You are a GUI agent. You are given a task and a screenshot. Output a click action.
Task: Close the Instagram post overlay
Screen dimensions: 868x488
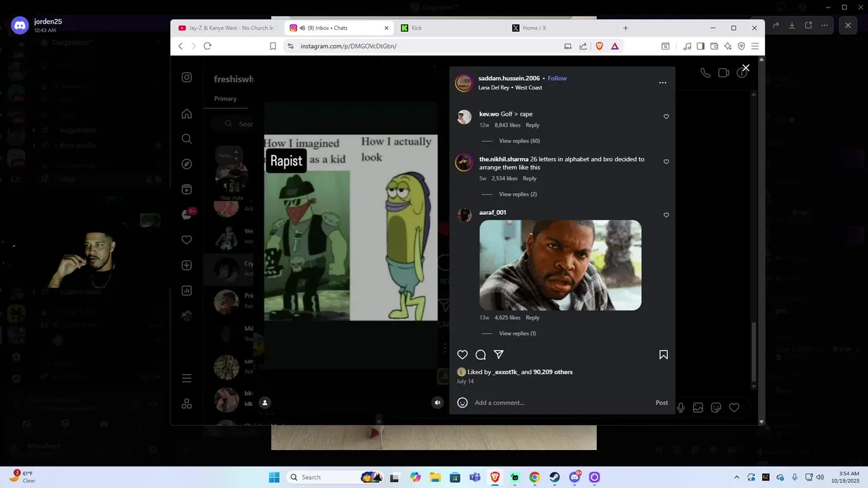click(746, 68)
